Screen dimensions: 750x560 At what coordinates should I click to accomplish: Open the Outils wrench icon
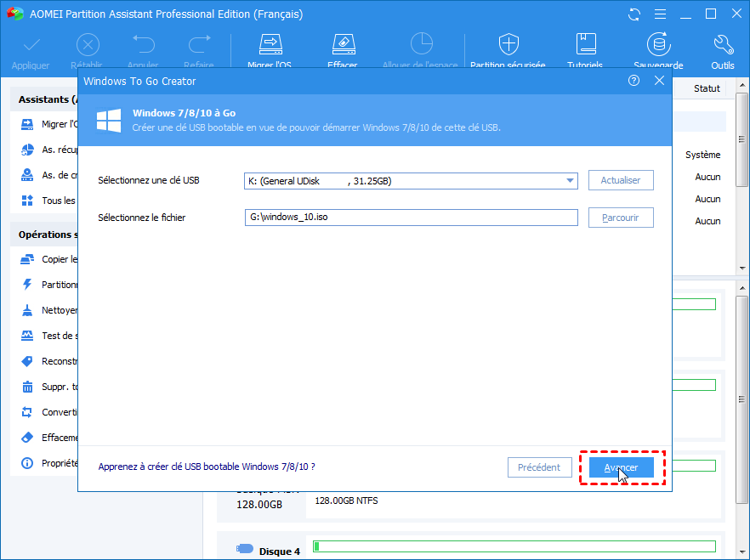click(723, 44)
